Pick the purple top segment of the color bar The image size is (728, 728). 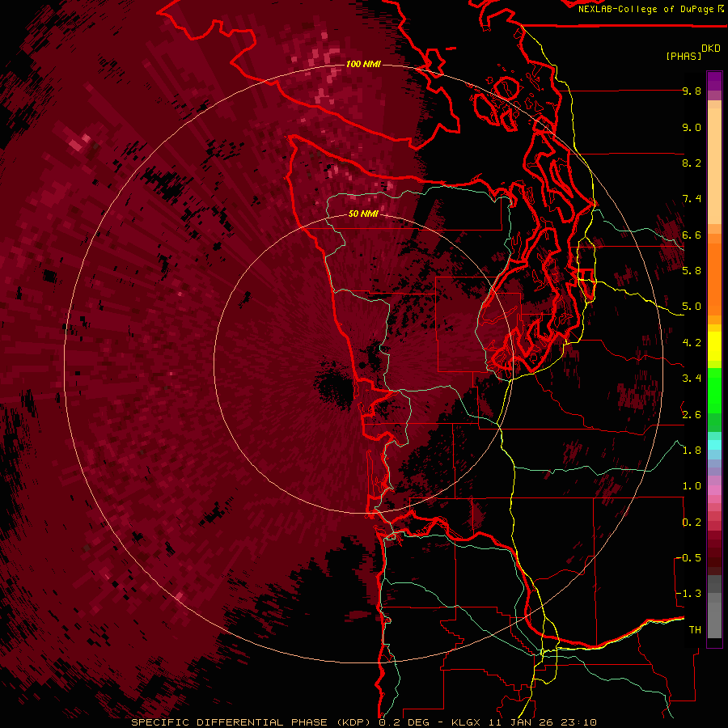pos(714,81)
